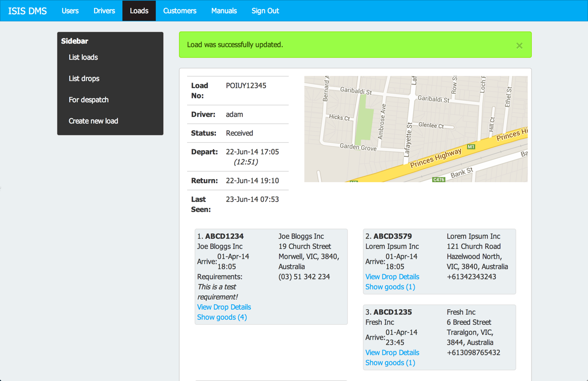This screenshot has height=381, width=588.
Task: Click drop code ABCD1234
Action: click(224, 236)
